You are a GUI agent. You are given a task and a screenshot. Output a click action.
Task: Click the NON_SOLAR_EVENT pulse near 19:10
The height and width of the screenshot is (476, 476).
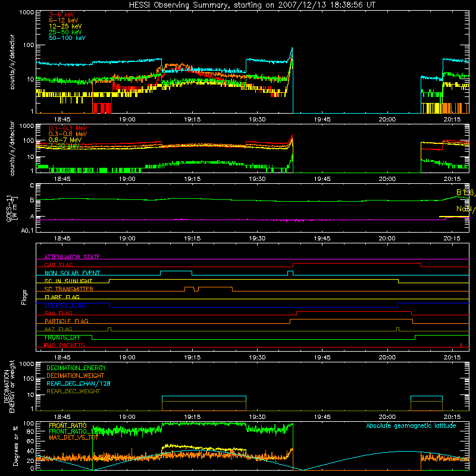[176, 273]
